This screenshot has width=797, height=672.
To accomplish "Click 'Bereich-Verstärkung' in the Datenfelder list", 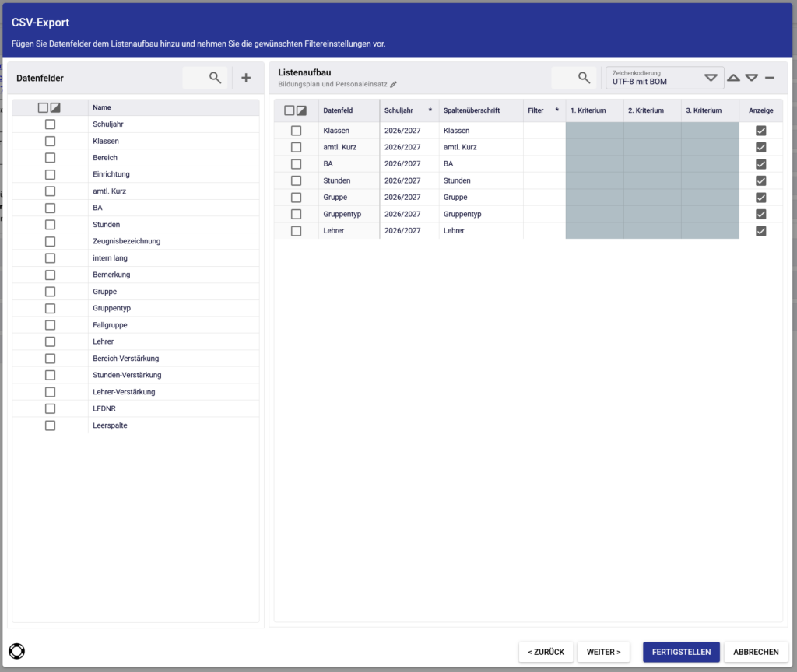I will coord(125,359).
